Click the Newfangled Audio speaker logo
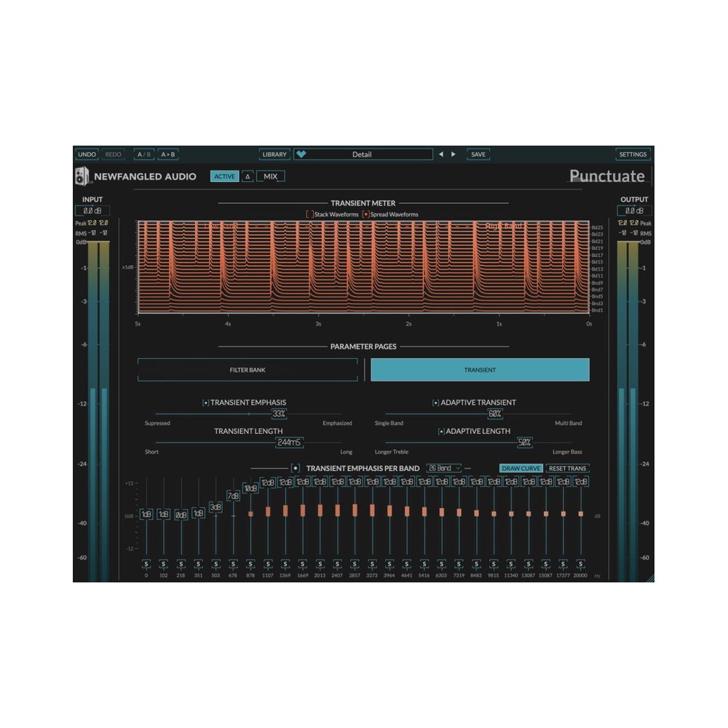 point(82,176)
